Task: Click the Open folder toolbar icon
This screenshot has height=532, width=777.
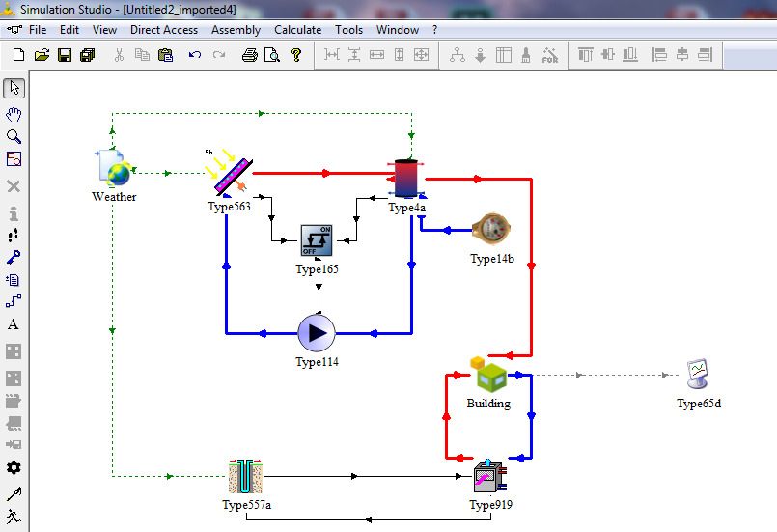Action: pos(42,54)
